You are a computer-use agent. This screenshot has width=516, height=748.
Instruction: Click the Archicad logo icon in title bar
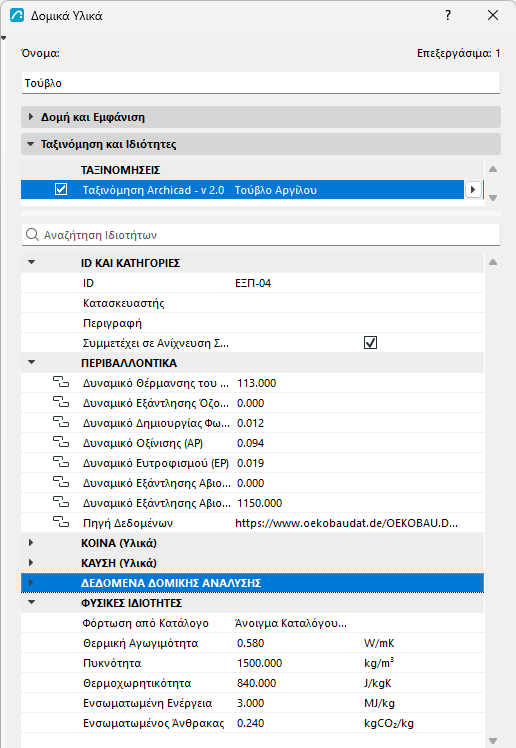(x=17, y=15)
